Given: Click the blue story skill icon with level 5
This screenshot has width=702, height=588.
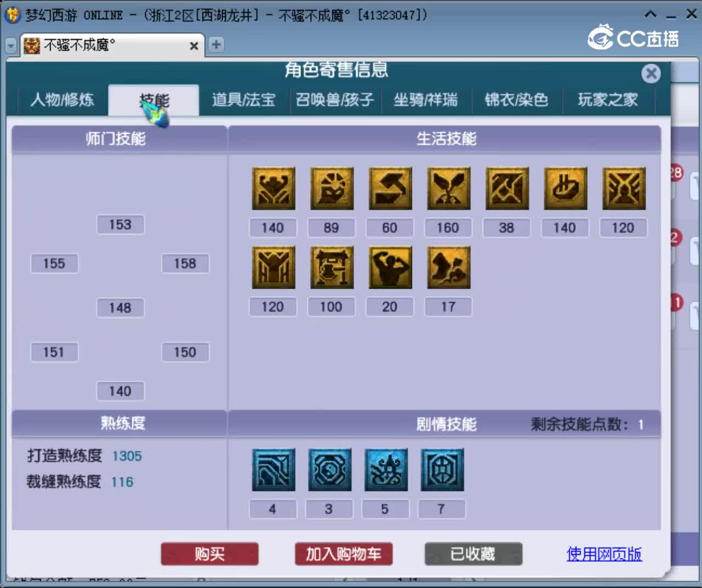Looking at the screenshot, I should pos(386,470).
